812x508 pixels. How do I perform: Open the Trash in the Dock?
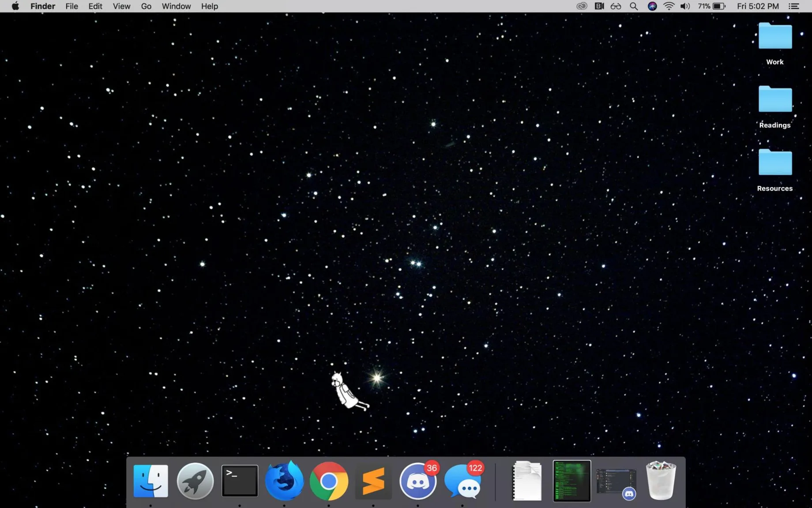661,481
